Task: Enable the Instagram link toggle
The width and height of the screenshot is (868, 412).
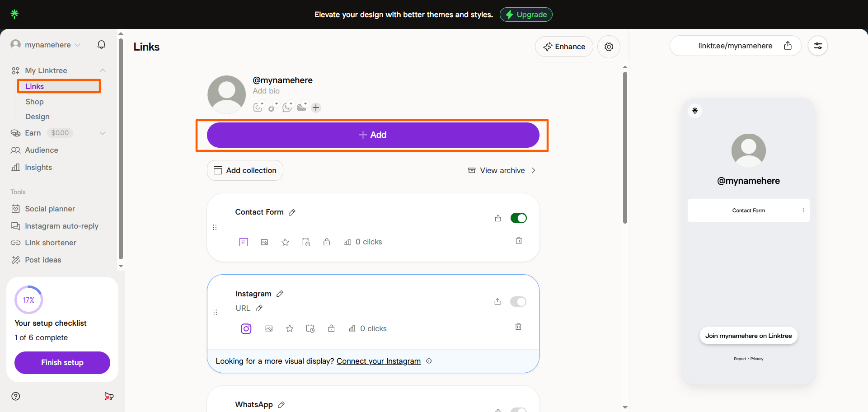Action: click(x=518, y=302)
